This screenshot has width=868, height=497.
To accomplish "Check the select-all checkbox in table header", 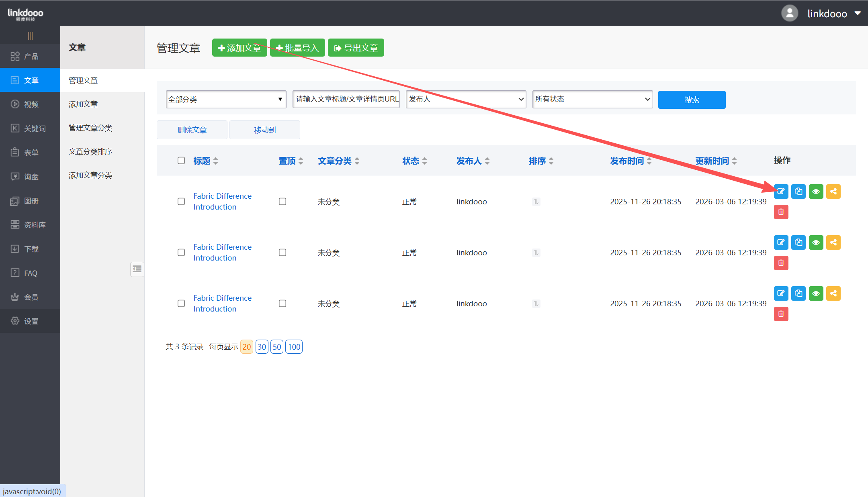I will click(181, 161).
